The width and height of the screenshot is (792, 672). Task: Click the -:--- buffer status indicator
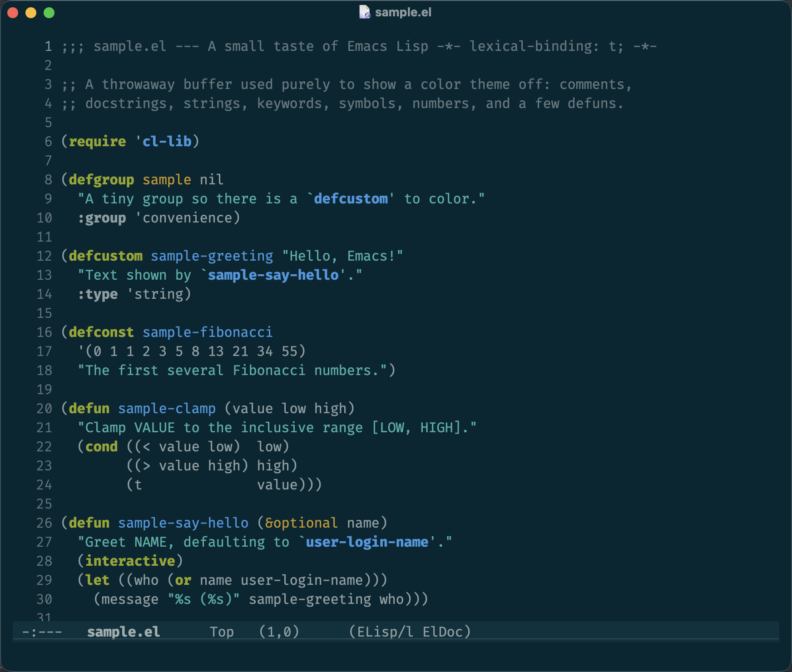point(42,632)
